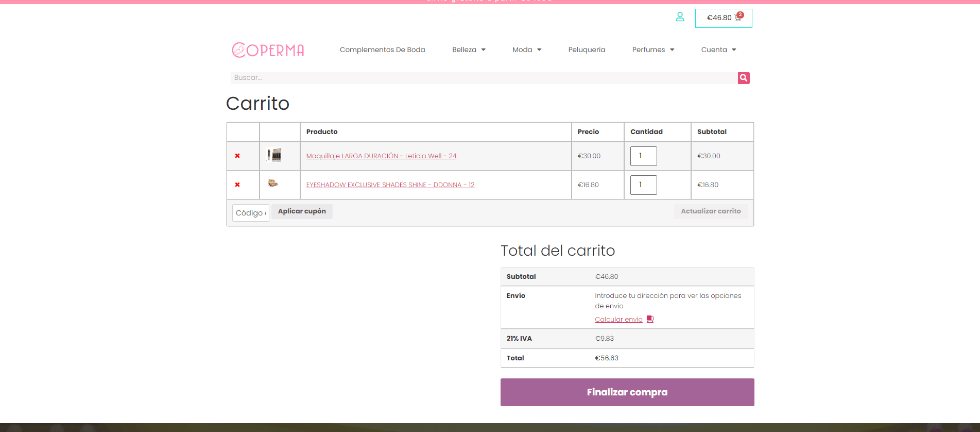Viewport: 980px width, 432px height.
Task: Click the Coperma logo
Action: pos(268,49)
